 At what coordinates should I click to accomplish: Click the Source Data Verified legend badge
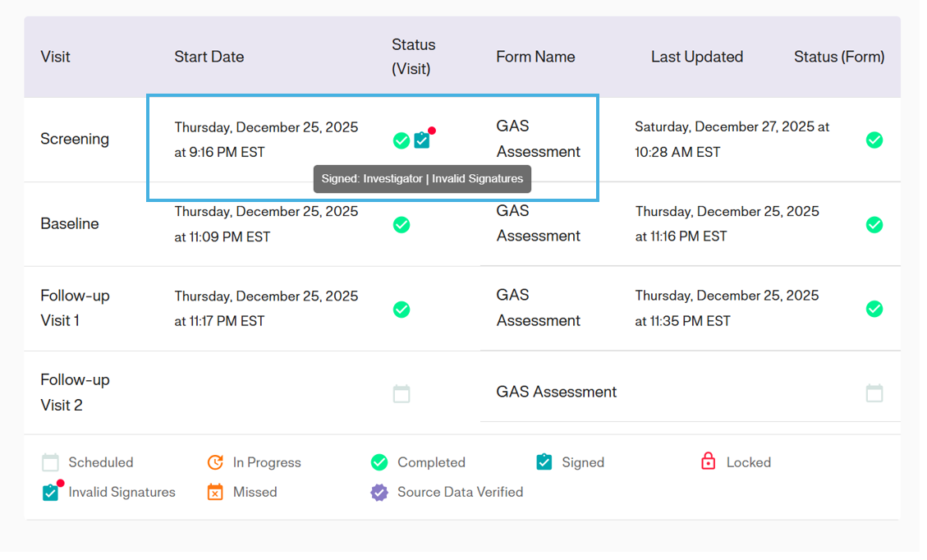coord(379,492)
